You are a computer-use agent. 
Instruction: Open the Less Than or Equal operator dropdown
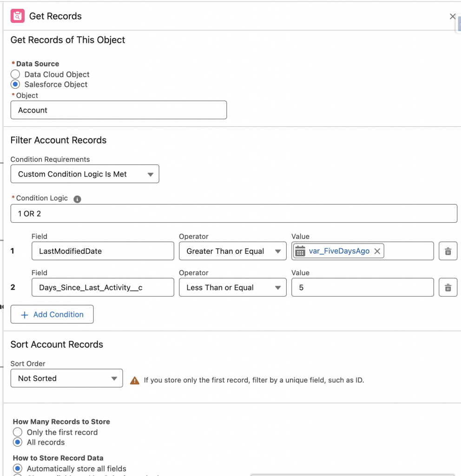232,288
